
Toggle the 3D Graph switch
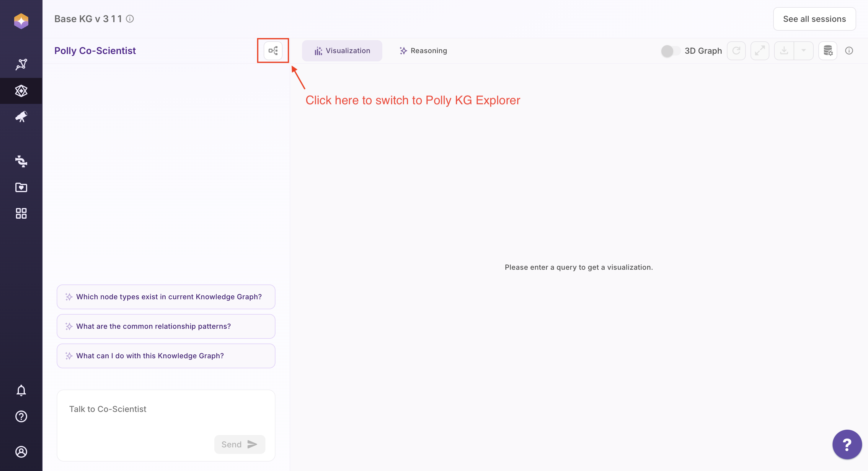(x=670, y=51)
